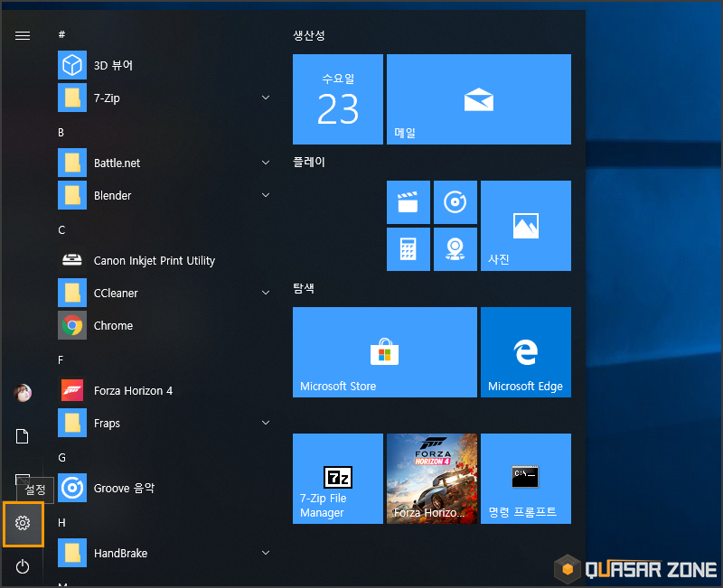This screenshot has width=723, height=588.
Task: Click the 탐색 group title
Action: pos(304,288)
